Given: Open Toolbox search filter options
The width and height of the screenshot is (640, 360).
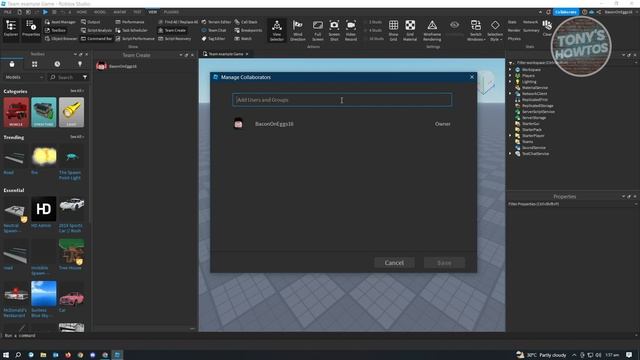Looking at the screenshot, I should pos(85,77).
